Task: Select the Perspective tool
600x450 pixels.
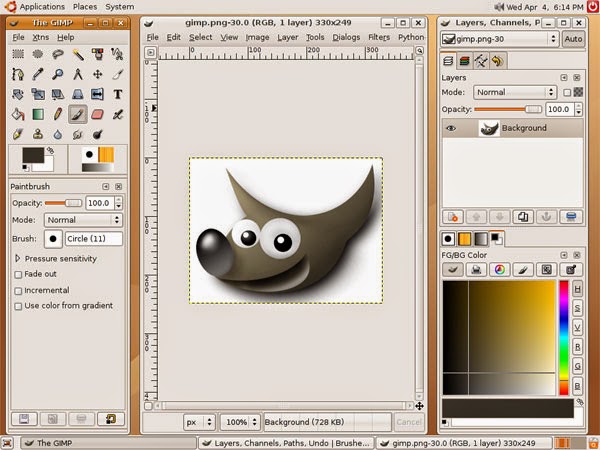Action: [78, 94]
